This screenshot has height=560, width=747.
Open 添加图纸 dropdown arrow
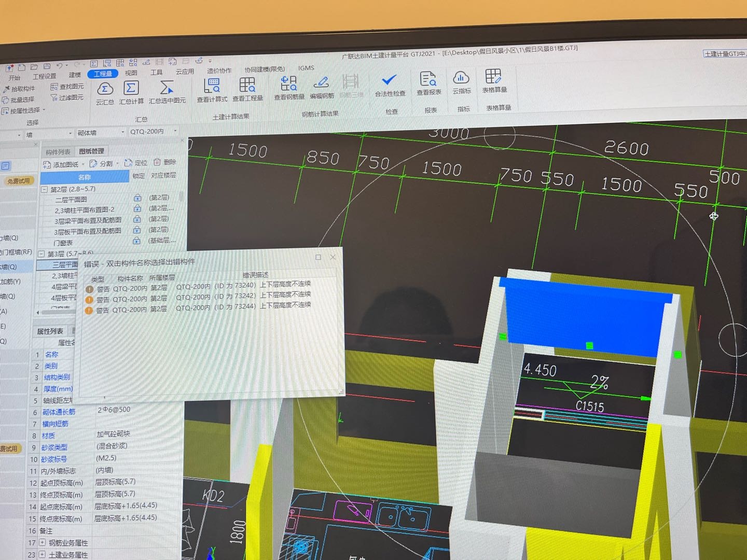click(83, 164)
